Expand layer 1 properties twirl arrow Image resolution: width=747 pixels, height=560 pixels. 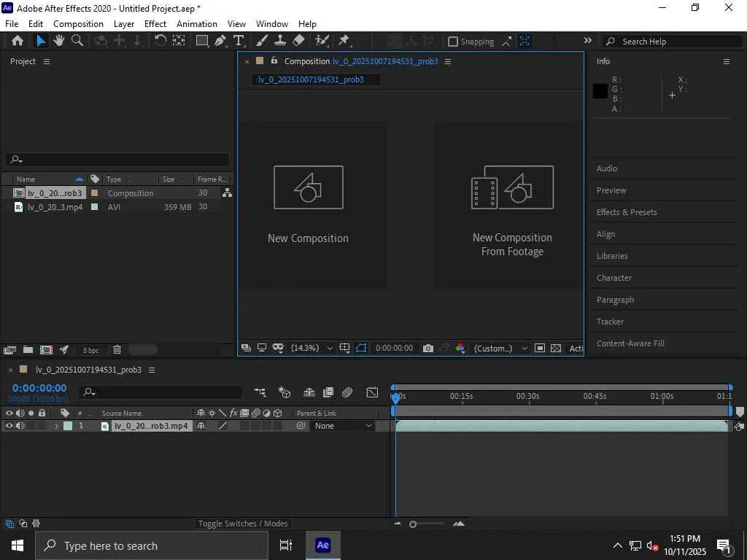pyautogui.click(x=56, y=426)
